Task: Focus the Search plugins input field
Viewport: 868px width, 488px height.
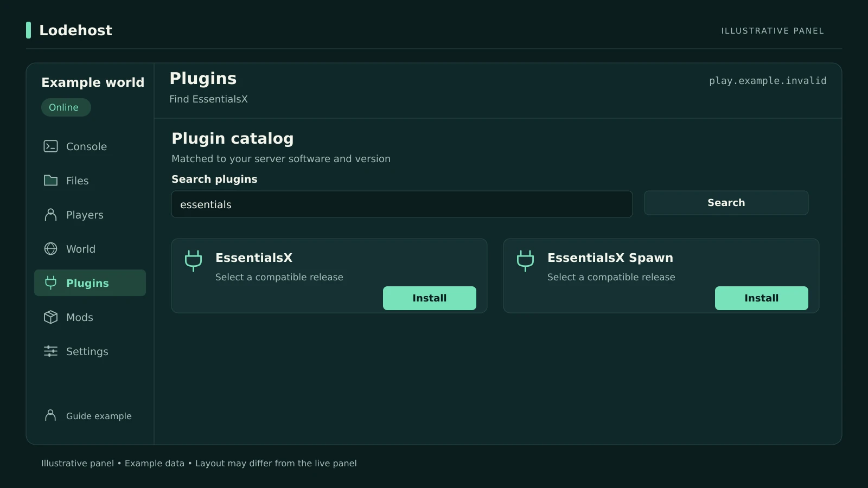Action: 402,204
